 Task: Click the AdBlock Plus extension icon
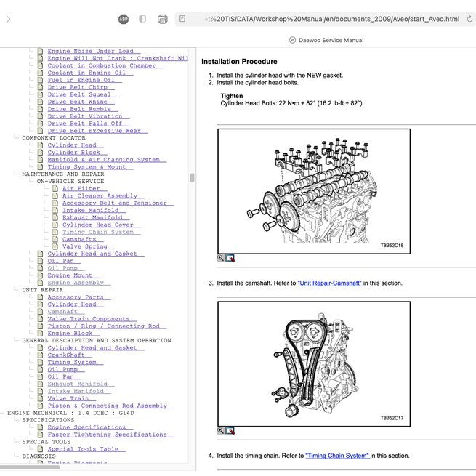pos(124,19)
